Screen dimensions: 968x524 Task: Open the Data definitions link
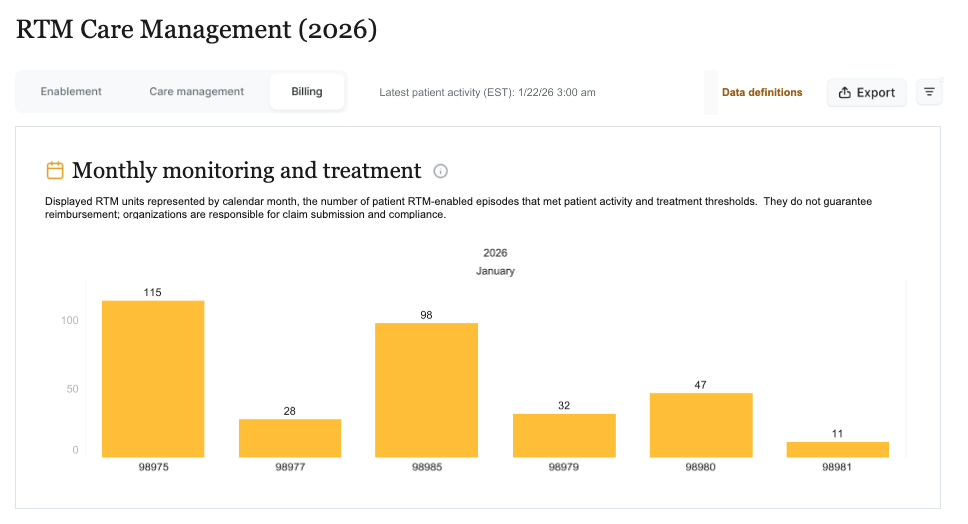[x=762, y=93]
